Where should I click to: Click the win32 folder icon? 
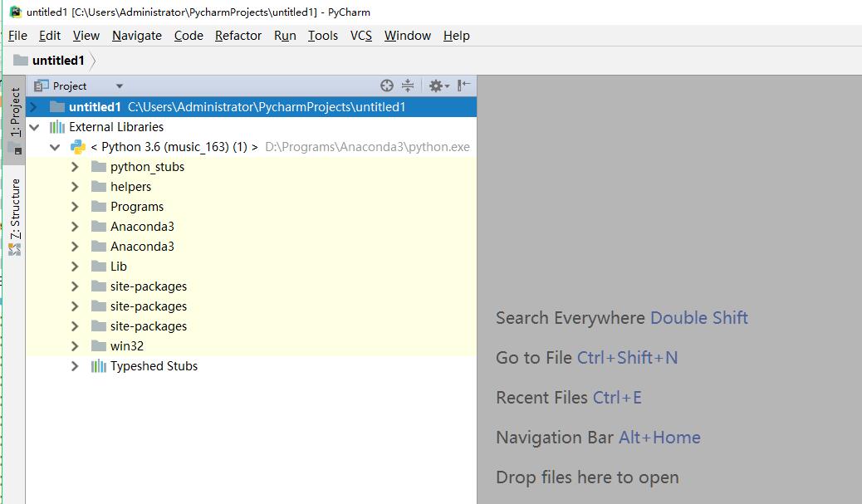[x=98, y=345]
